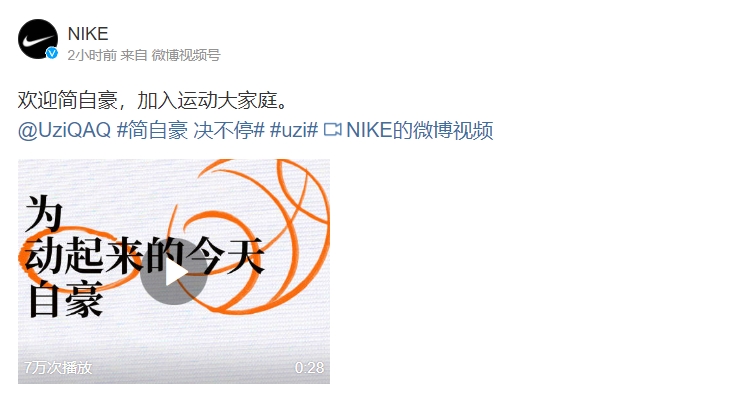Click the orange basketball sketch in video cover
The image size is (730, 410).
click(x=262, y=235)
